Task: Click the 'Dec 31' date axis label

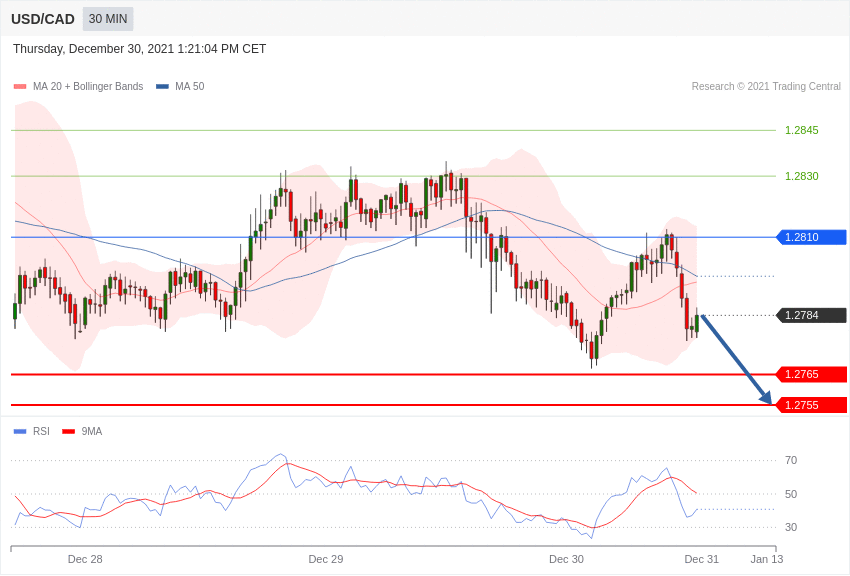Action: coord(701,559)
